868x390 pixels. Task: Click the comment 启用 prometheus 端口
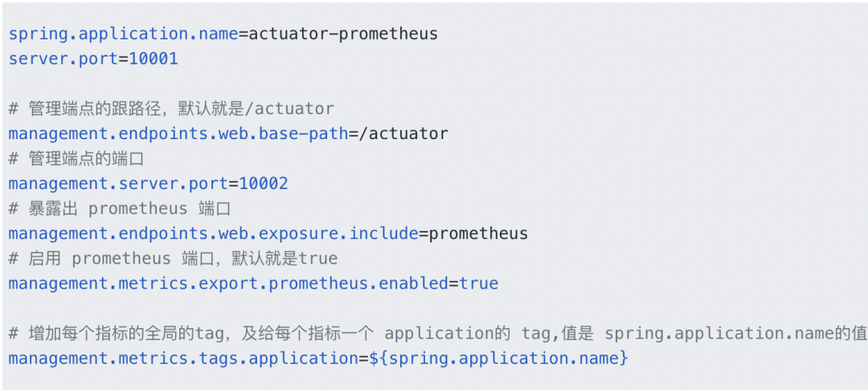(173, 258)
